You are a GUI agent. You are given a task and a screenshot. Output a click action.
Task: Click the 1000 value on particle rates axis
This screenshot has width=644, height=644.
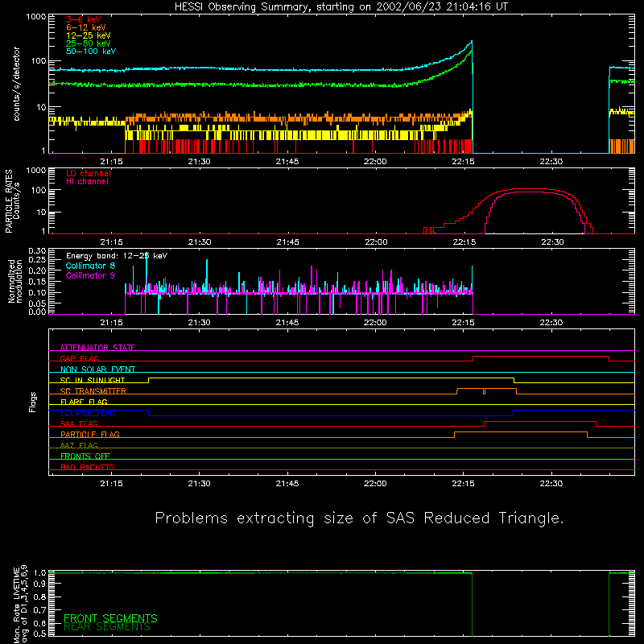click(36, 171)
